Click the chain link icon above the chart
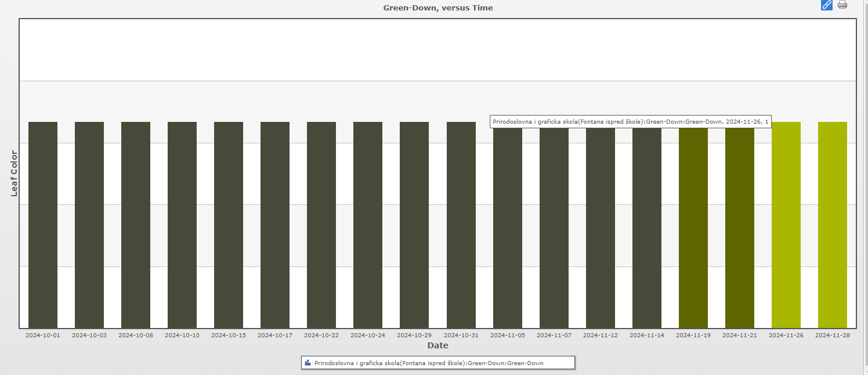This screenshot has width=868, height=375. [826, 5]
